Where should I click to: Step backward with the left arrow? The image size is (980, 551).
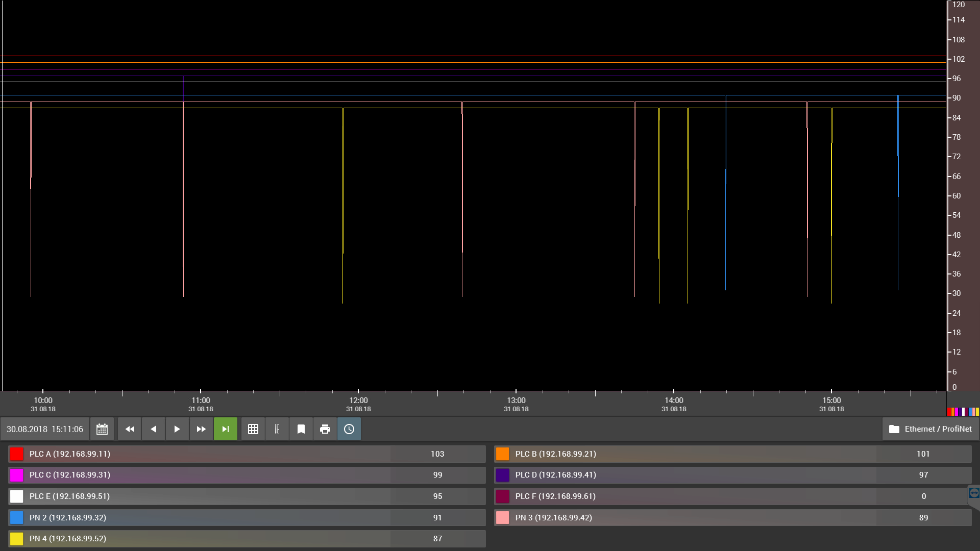154,429
